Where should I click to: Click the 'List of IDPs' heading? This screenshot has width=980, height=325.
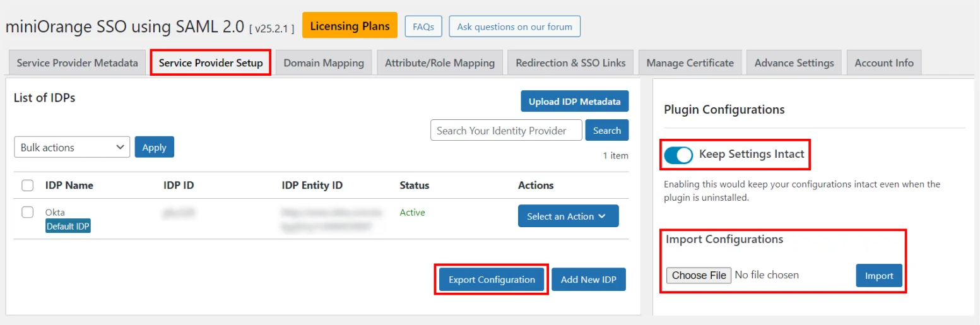(x=44, y=97)
